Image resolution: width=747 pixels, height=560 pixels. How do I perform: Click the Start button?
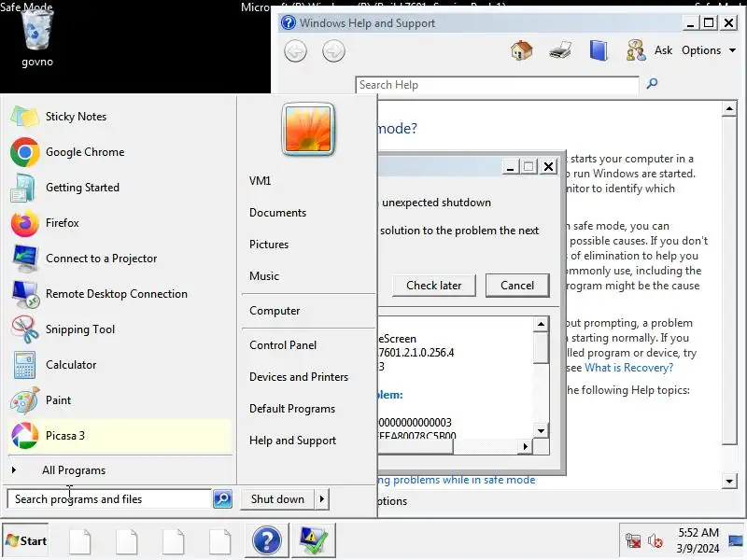click(x=26, y=540)
